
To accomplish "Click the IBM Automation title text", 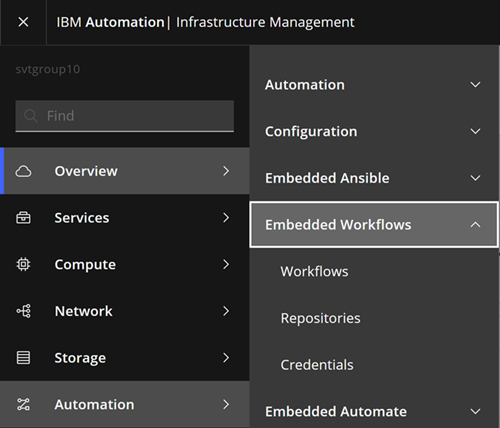I will pos(110,22).
